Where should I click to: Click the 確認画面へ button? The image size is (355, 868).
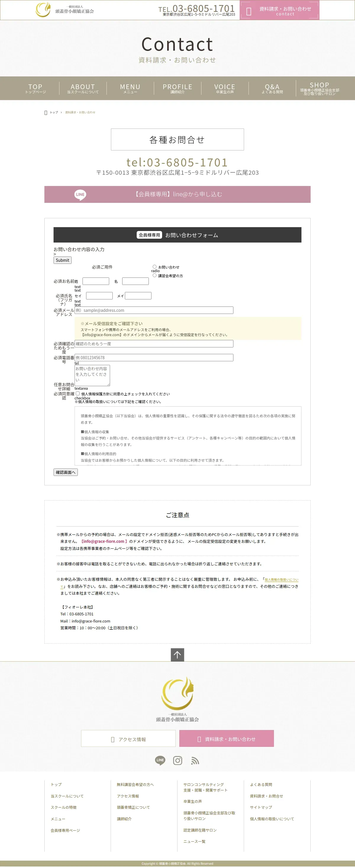66,472
